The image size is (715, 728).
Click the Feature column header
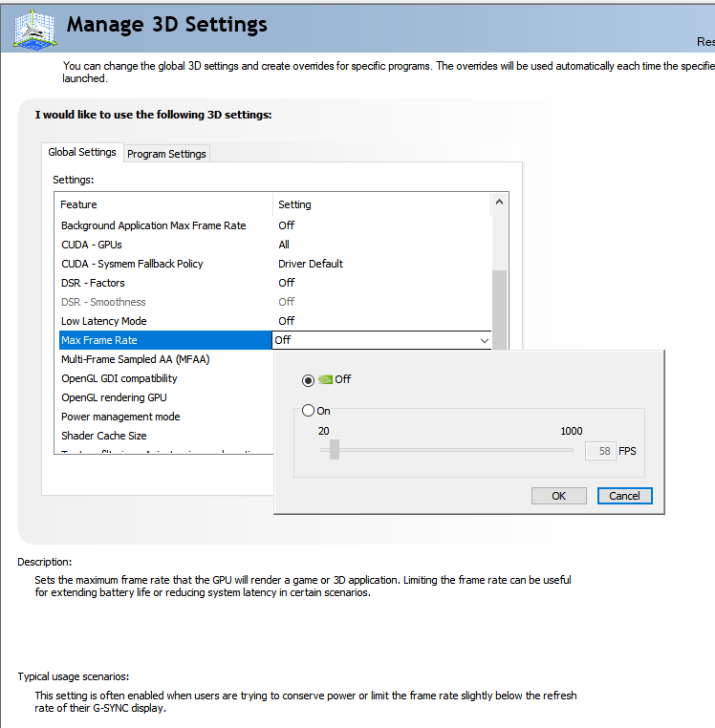(163, 204)
